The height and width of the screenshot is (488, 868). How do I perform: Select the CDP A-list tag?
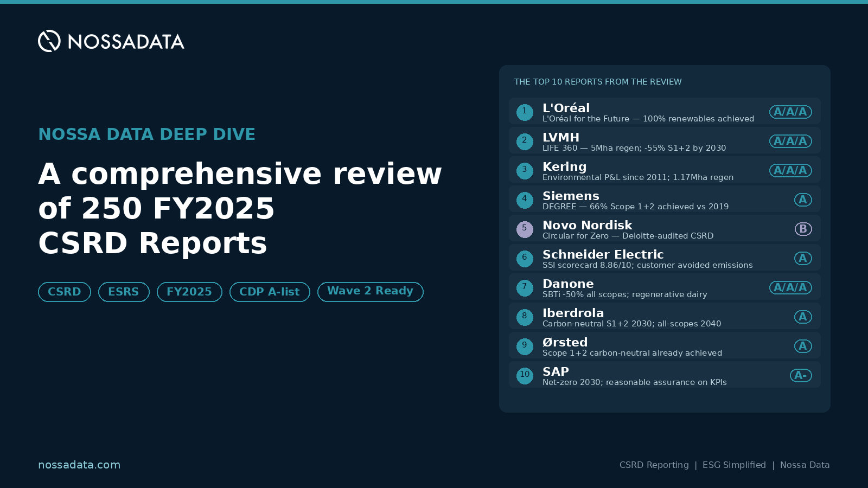tap(270, 292)
